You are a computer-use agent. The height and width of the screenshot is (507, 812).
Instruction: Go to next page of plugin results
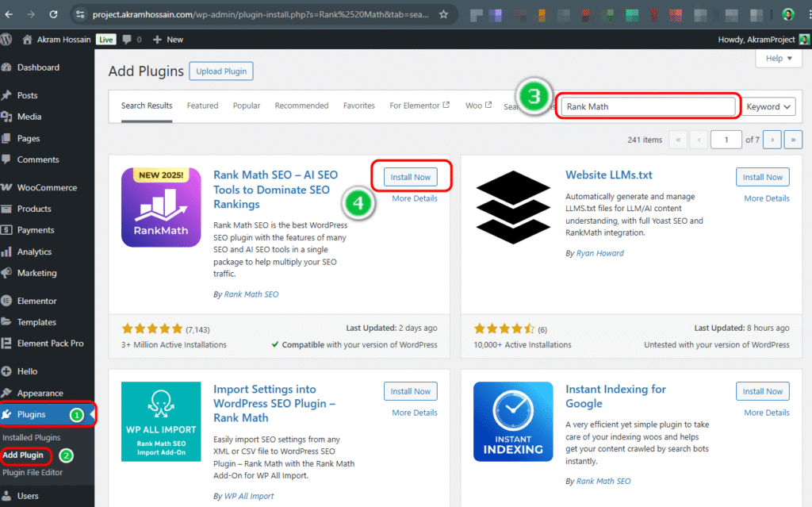(772, 140)
